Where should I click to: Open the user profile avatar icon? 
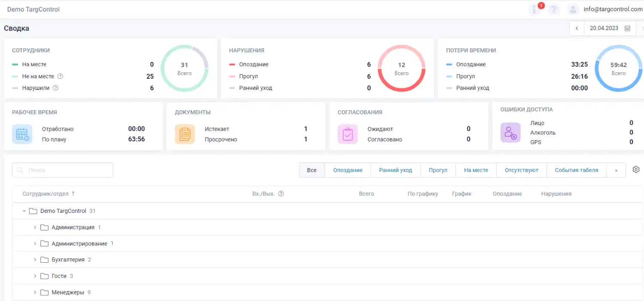[x=573, y=9]
